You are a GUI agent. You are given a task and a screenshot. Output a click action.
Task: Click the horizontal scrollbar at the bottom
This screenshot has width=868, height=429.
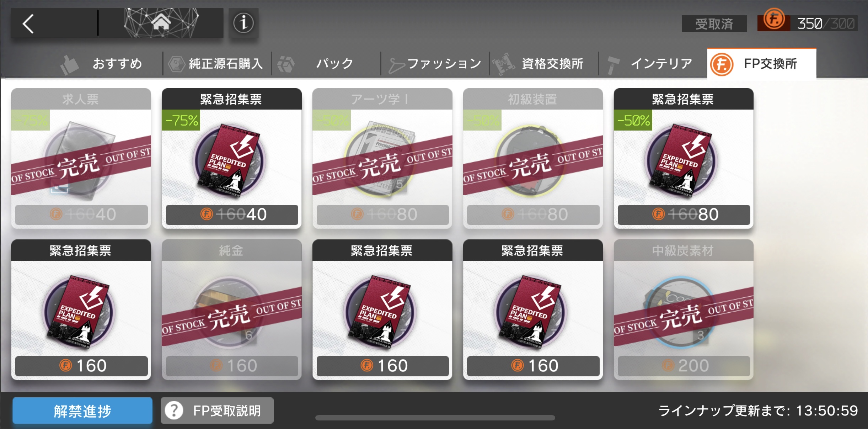[x=435, y=418]
